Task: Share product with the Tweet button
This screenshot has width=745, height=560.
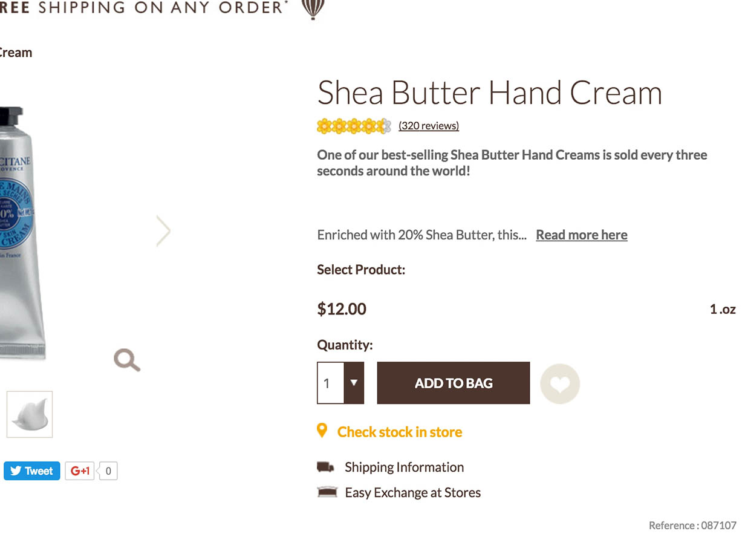Action: click(32, 470)
